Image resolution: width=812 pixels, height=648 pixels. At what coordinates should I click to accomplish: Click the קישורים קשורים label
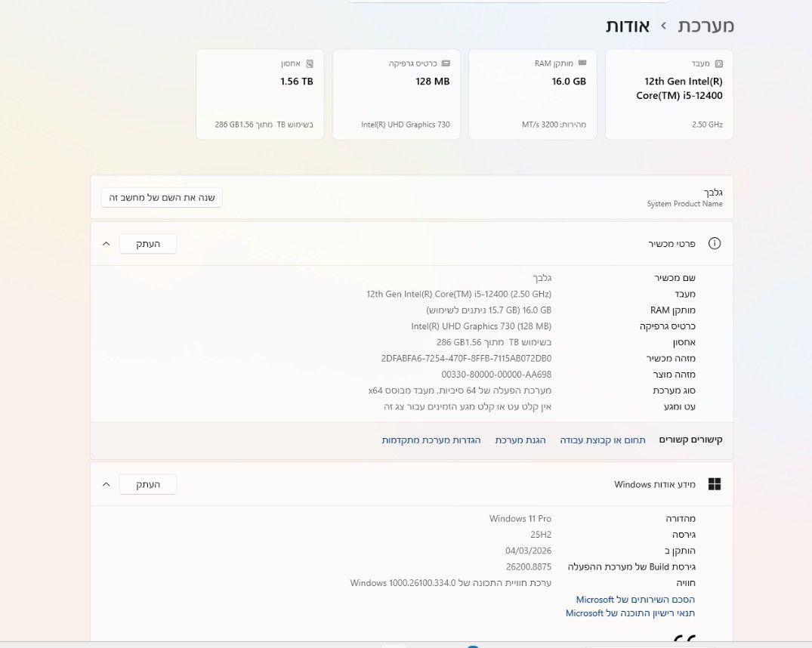coord(691,440)
